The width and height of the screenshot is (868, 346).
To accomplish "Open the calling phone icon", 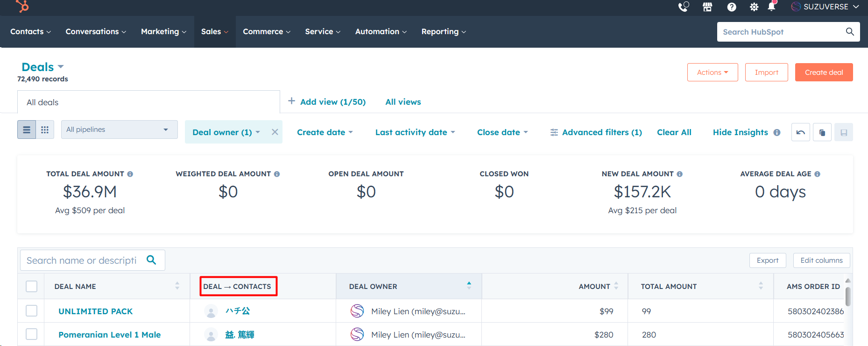I will click(683, 7).
